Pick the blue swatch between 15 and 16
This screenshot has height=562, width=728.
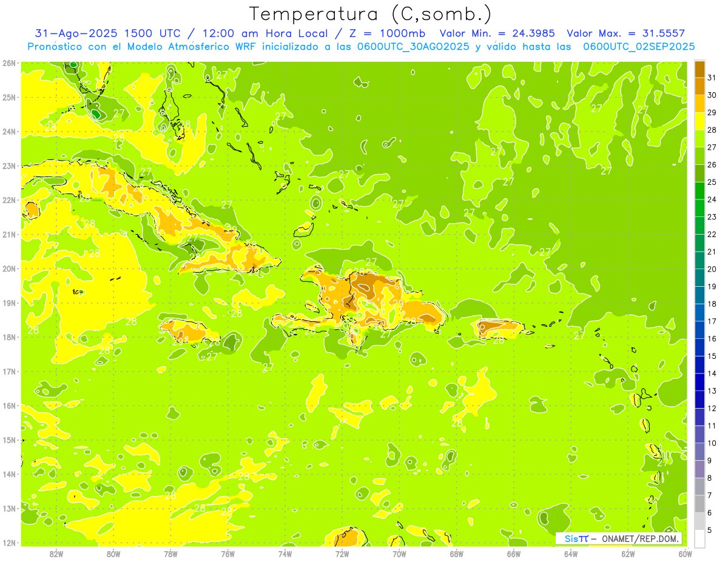pyautogui.click(x=699, y=347)
